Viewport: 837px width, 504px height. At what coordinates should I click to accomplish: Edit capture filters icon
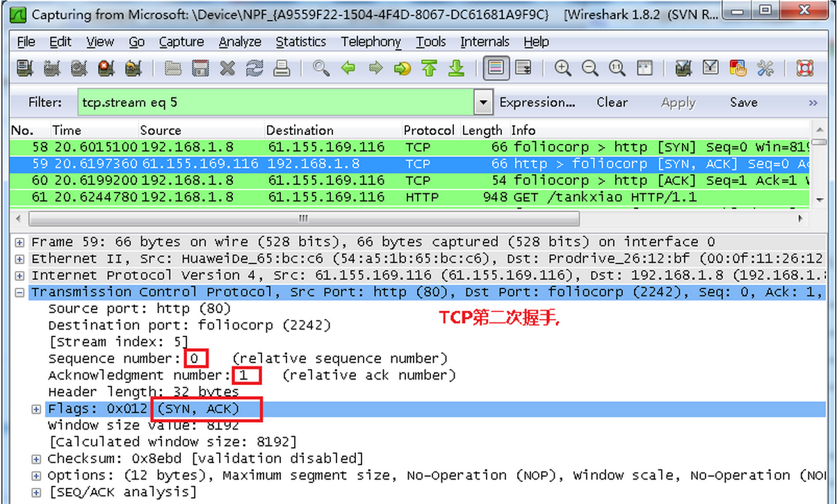pyautogui.click(x=683, y=68)
